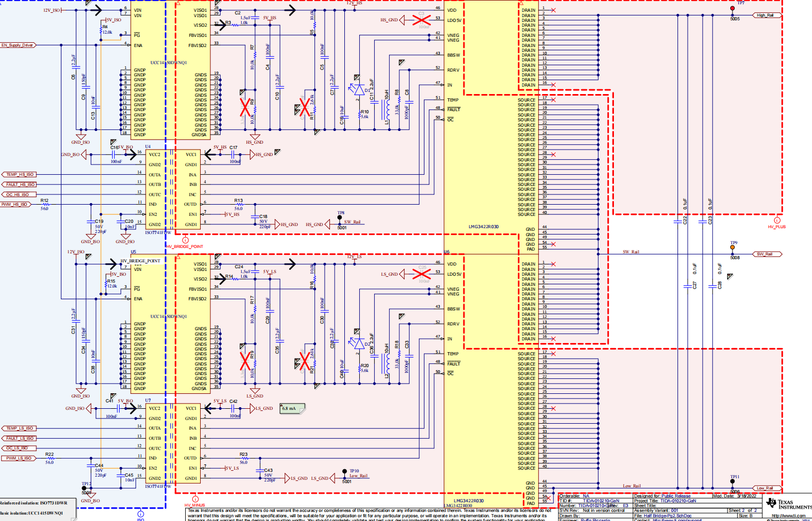Screen dimensions: 812x521
Task: Click 'Project Title: TIDA-010210-GaN' field
Action: tap(665, 501)
